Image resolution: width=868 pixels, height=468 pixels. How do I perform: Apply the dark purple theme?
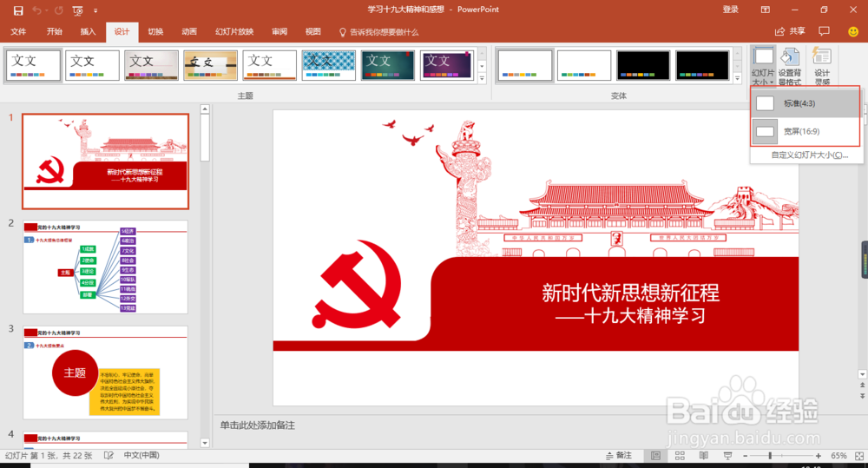(x=447, y=65)
